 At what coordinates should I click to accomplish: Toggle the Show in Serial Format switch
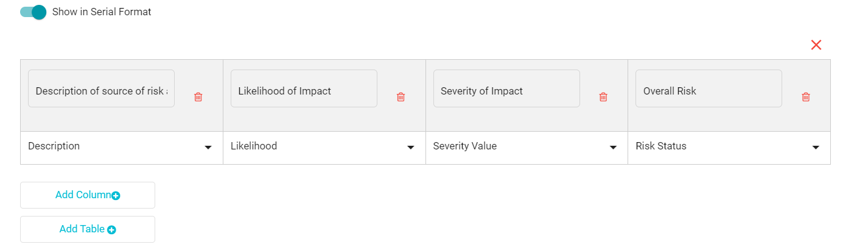pyautogui.click(x=33, y=12)
